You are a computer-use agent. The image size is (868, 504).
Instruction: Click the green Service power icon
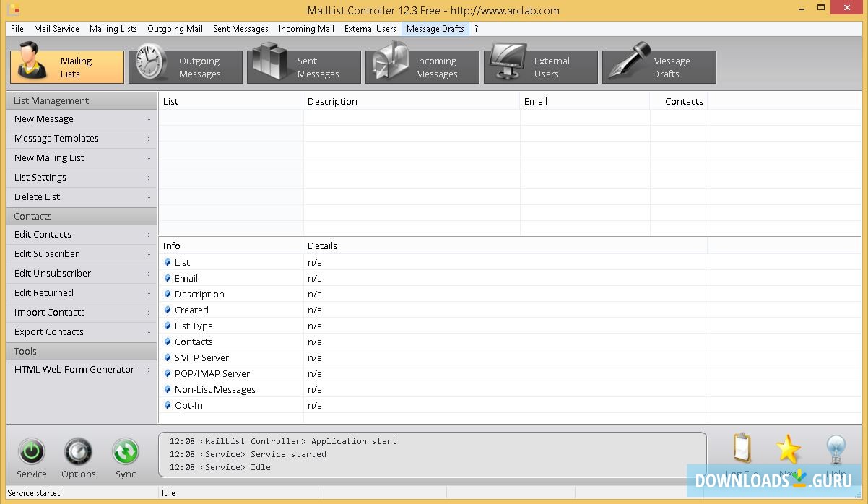pyautogui.click(x=32, y=452)
